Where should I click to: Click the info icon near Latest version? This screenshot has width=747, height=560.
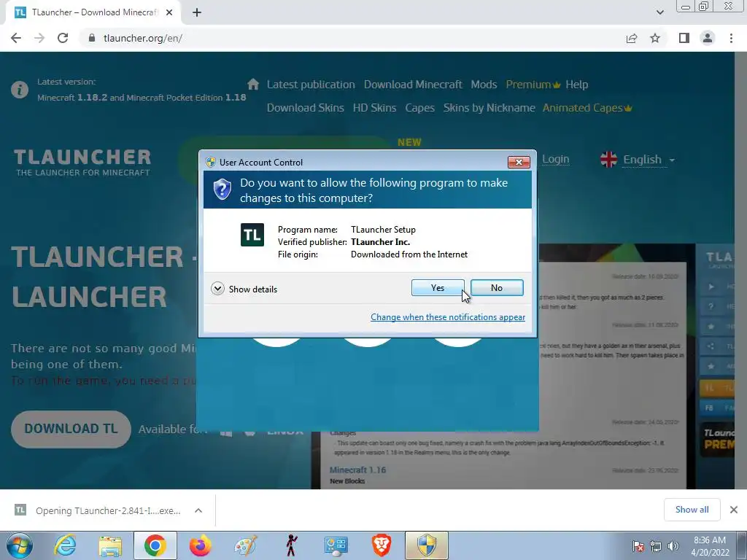[x=20, y=90]
